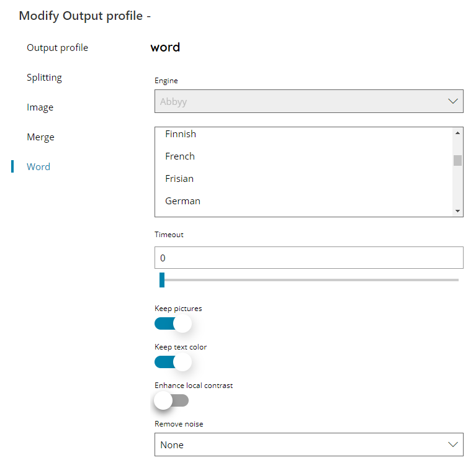Enable Enhance local contrast toggle
The width and height of the screenshot is (476, 465).
click(x=171, y=400)
